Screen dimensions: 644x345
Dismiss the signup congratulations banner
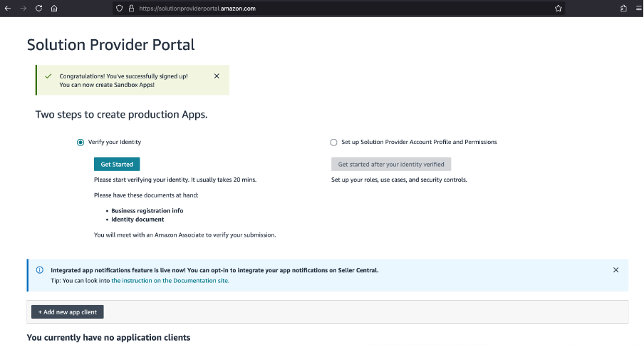217,76
